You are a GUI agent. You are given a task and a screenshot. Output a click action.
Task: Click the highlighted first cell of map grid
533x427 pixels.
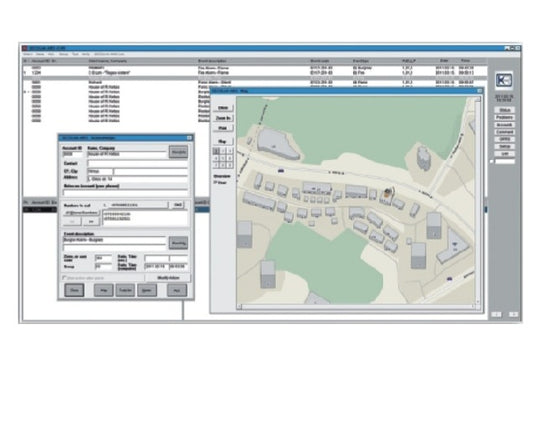tap(216, 151)
